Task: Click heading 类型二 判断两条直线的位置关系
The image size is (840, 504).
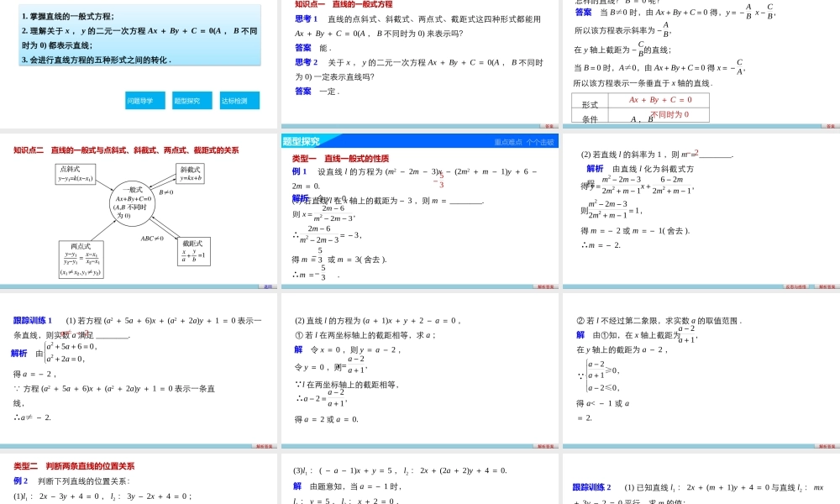Action: [x=74, y=466]
